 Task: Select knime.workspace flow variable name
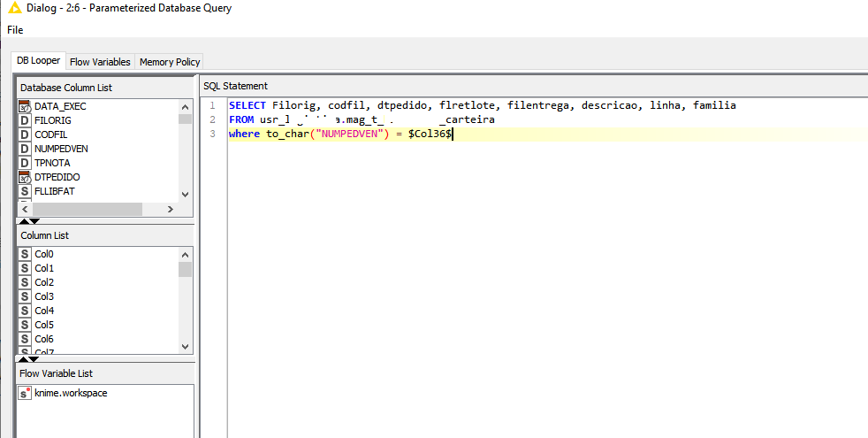pyautogui.click(x=71, y=393)
